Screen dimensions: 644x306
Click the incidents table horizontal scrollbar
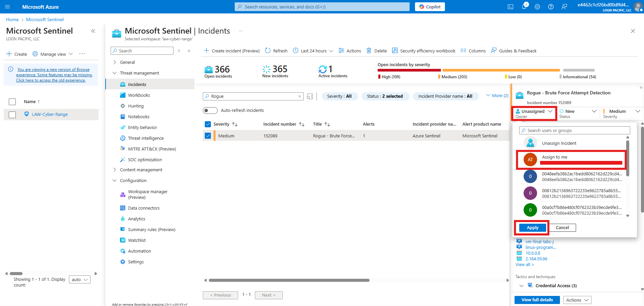(x=289, y=280)
